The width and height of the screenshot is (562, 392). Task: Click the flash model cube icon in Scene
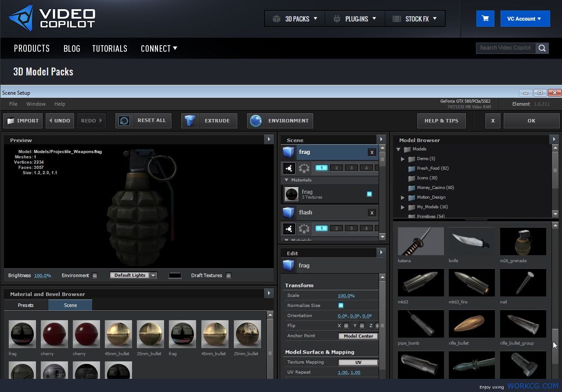[x=288, y=213]
